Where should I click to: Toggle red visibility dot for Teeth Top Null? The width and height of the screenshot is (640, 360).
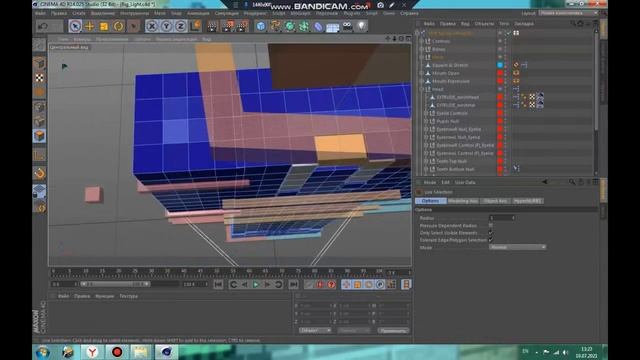point(500,161)
